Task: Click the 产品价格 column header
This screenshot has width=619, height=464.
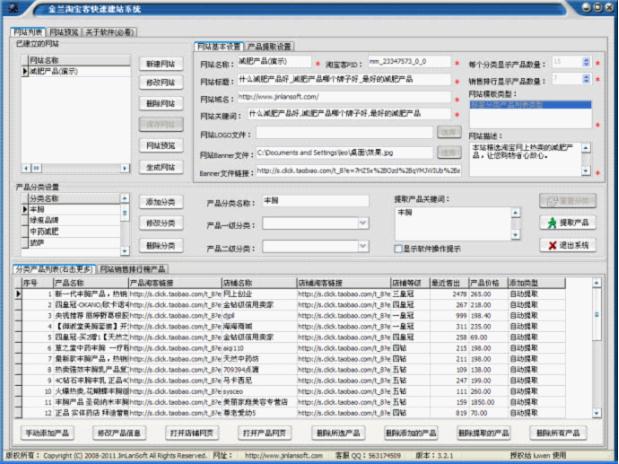Action: [488, 283]
